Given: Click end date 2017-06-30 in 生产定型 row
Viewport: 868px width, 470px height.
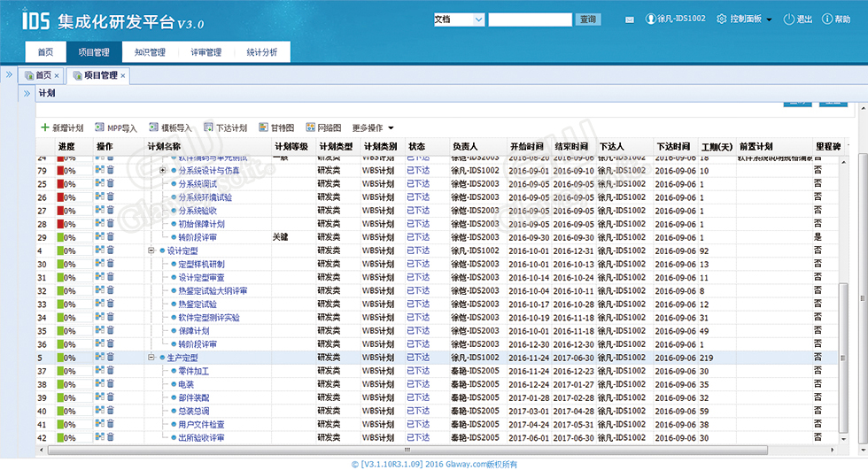Looking at the screenshot, I should point(574,358).
